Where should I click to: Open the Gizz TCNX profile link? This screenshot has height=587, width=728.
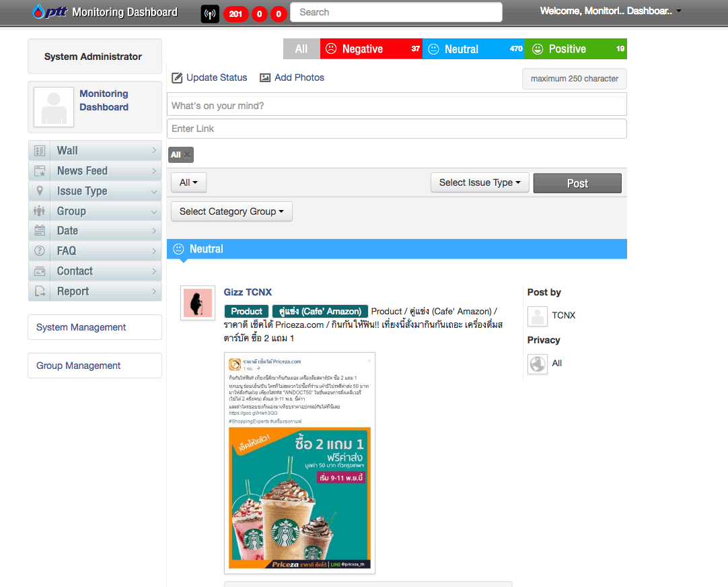pos(248,292)
